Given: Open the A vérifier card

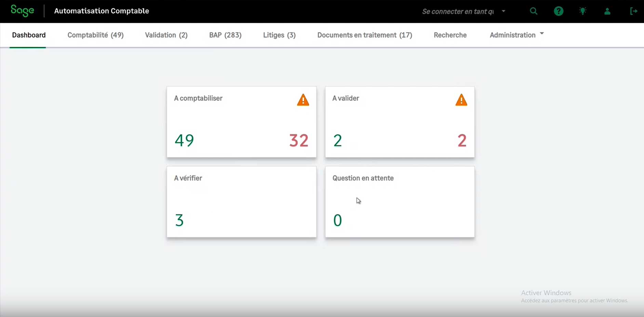Looking at the screenshot, I should click(x=241, y=202).
